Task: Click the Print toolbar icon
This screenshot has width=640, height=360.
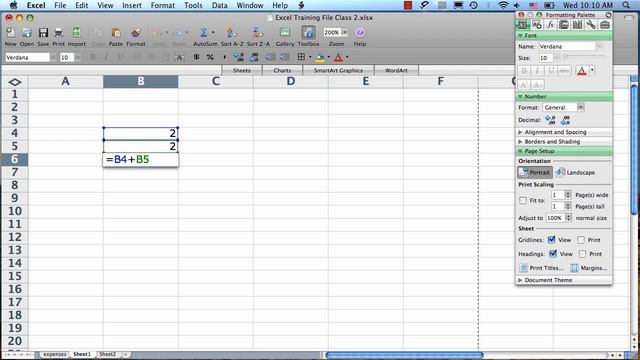Action: (58, 33)
